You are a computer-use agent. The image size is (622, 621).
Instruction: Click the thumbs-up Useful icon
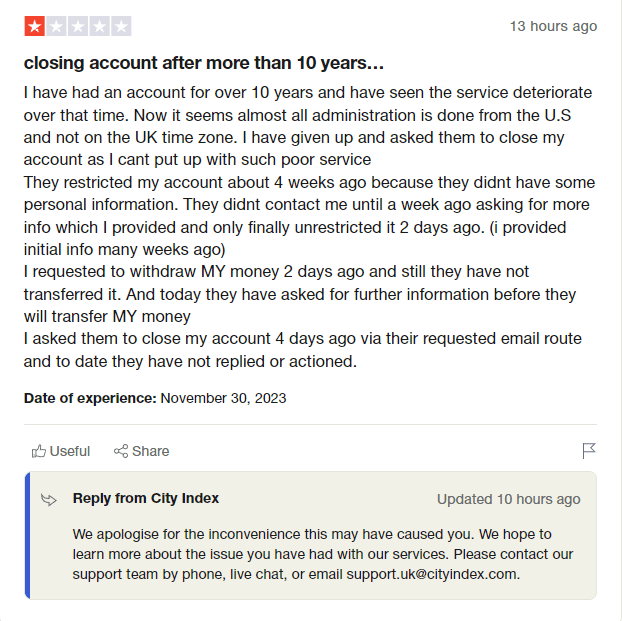[40, 451]
